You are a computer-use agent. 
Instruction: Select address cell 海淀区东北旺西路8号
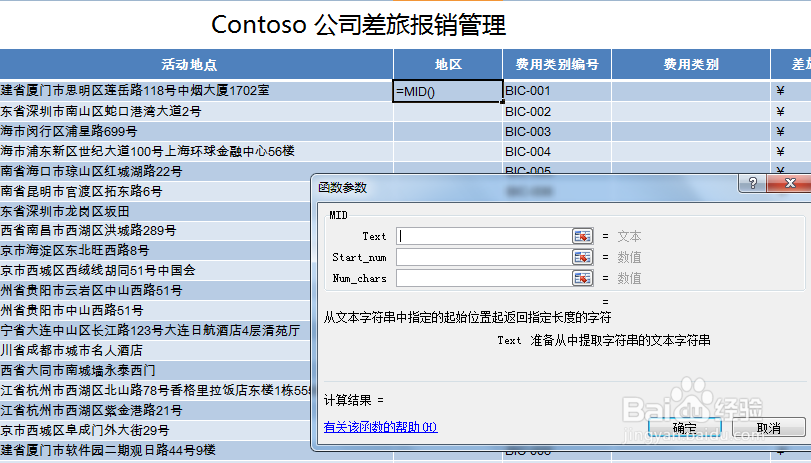155,251
